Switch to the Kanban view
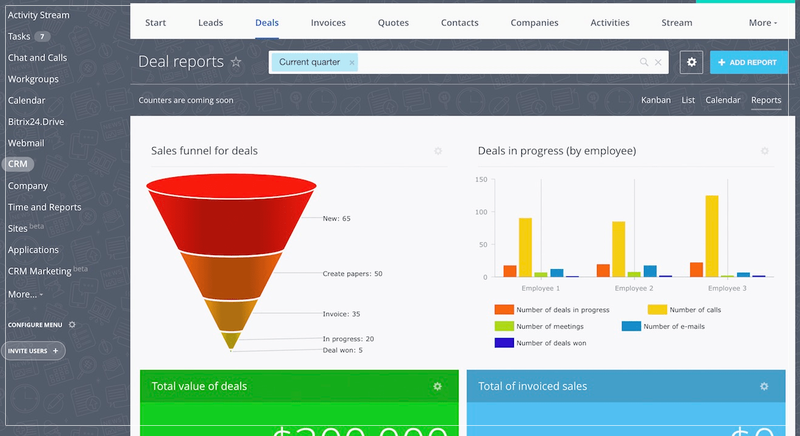This screenshot has width=800, height=436. (655, 100)
